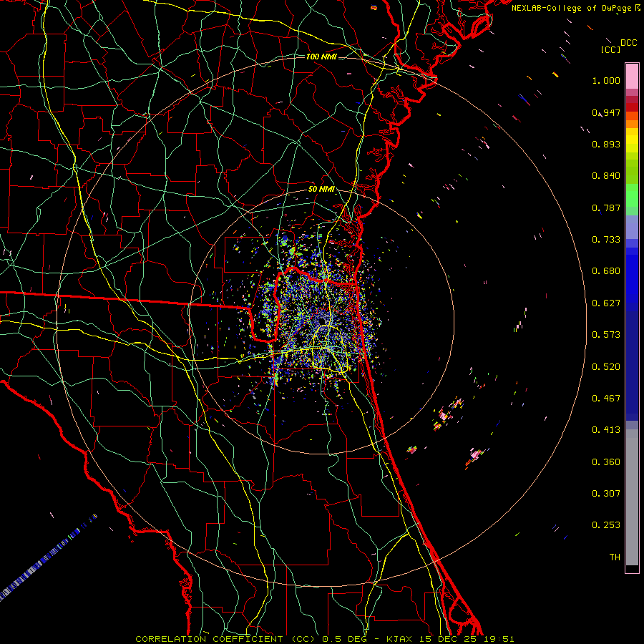The width and height of the screenshot is (644, 644).
Task: Click the 0.253 color scale value
Action: coord(606,525)
